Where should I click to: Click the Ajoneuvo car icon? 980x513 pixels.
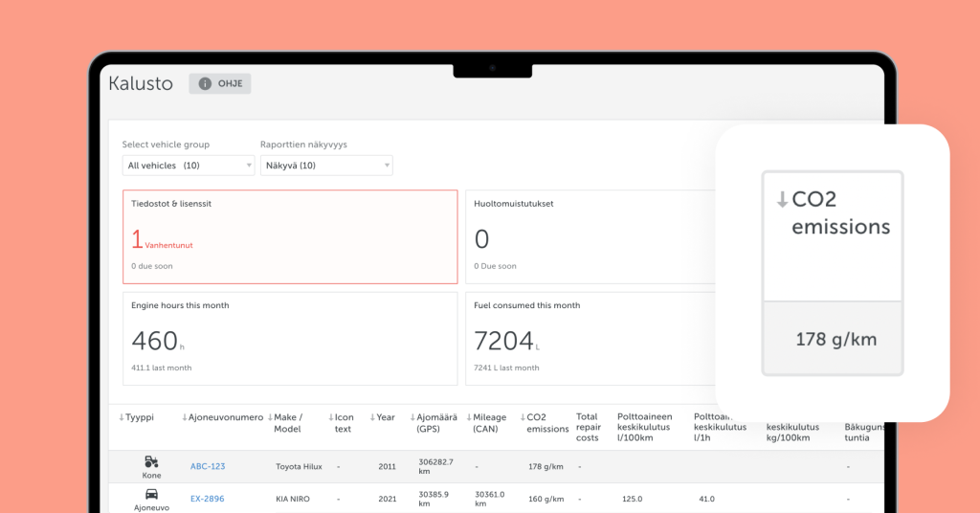pyautogui.click(x=151, y=494)
